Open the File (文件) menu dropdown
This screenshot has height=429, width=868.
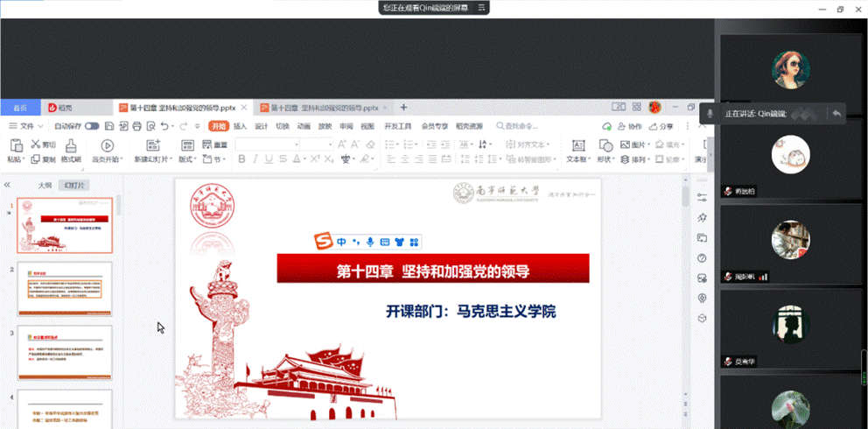[x=25, y=126]
